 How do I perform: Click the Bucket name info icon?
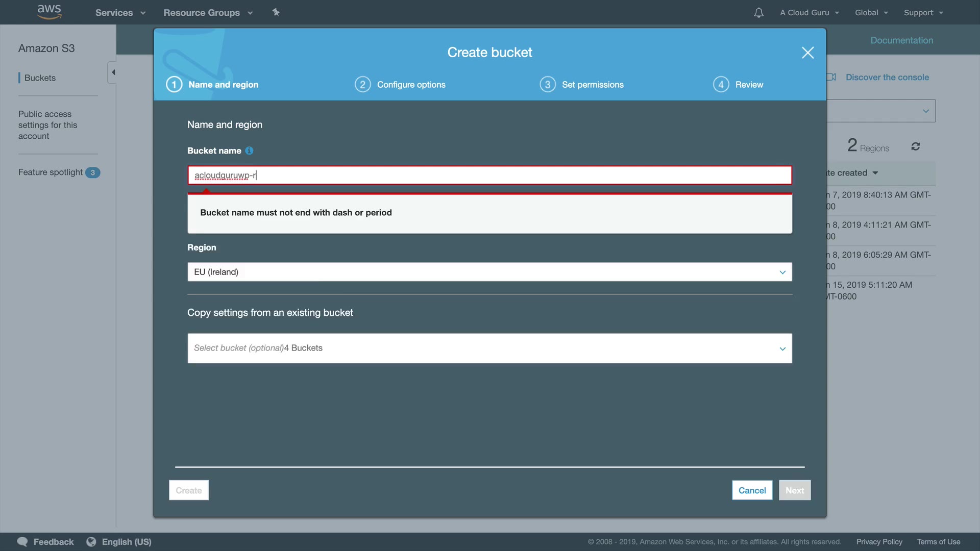click(x=249, y=151)
